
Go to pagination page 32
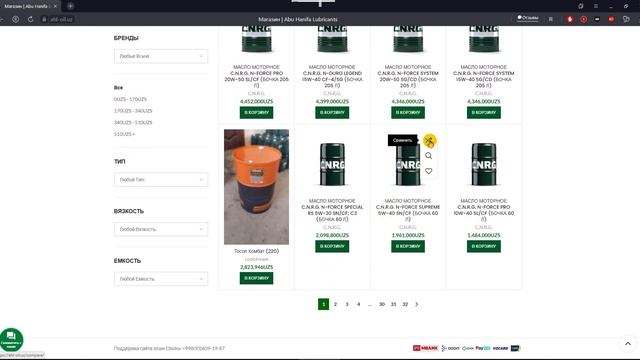405,304
